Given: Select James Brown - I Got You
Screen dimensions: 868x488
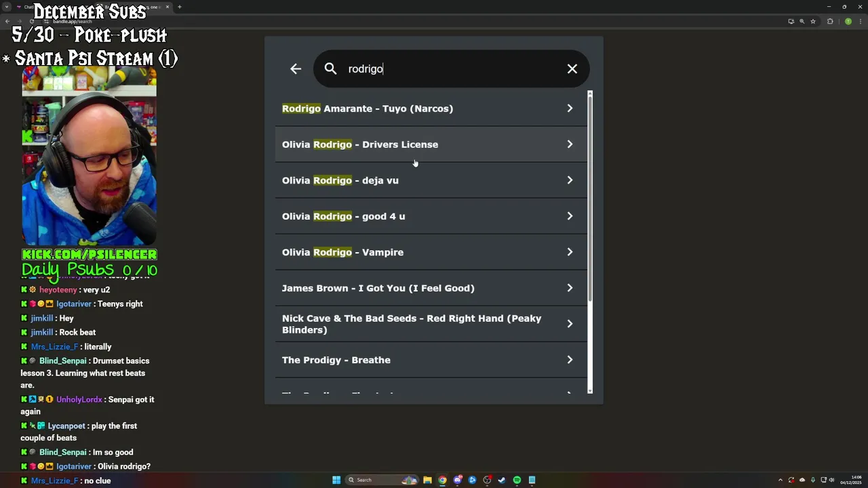Looking at the screenshot, I should point(431,288).
